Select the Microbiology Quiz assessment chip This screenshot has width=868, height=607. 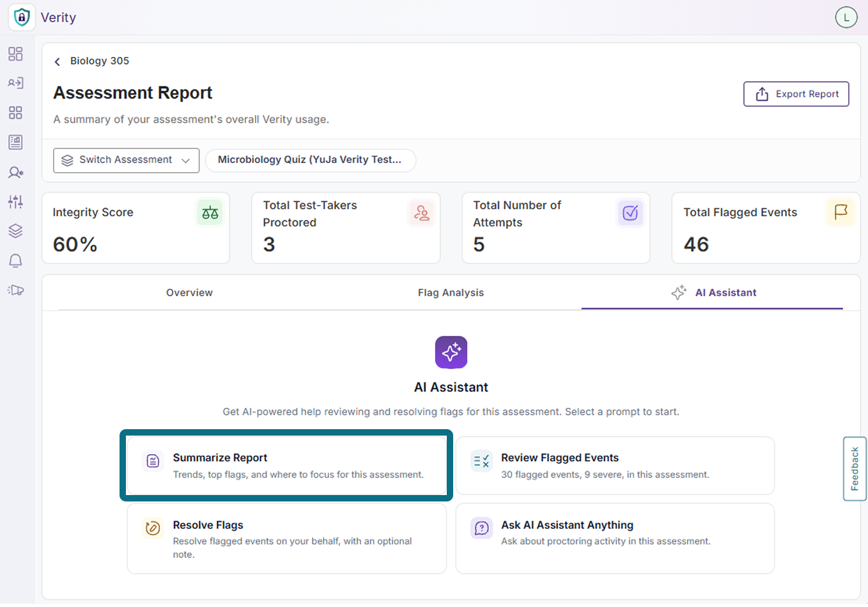[310, 160]
